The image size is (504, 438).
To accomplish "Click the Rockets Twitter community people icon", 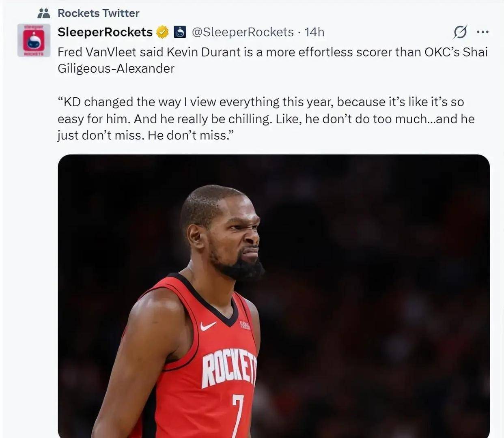I will click(43, 13).
